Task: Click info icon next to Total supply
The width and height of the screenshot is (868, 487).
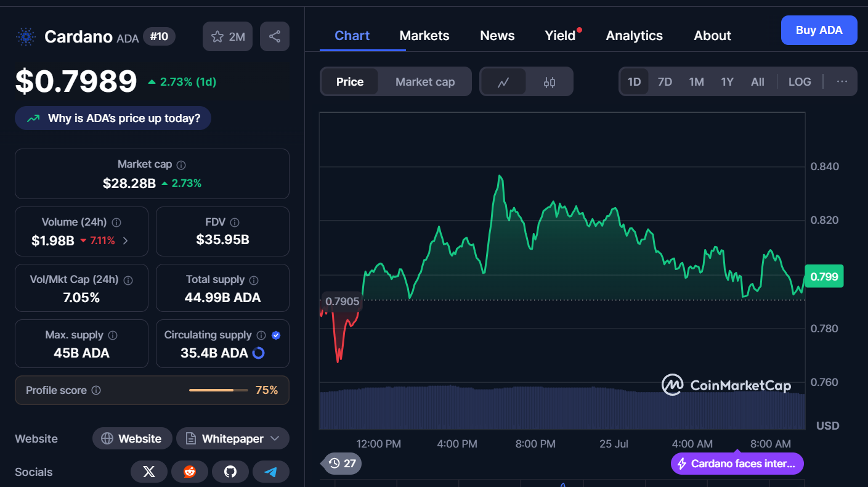Action: [254, 280]
